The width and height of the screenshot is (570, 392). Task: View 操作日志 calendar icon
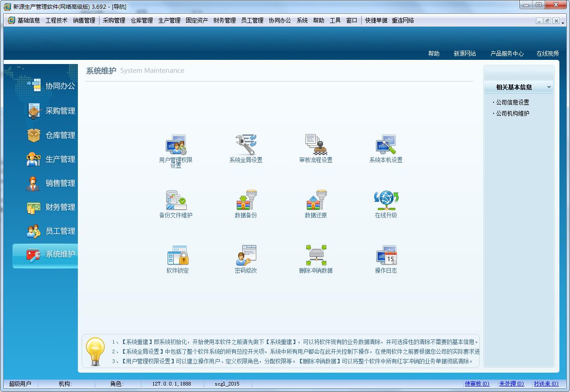386,256
